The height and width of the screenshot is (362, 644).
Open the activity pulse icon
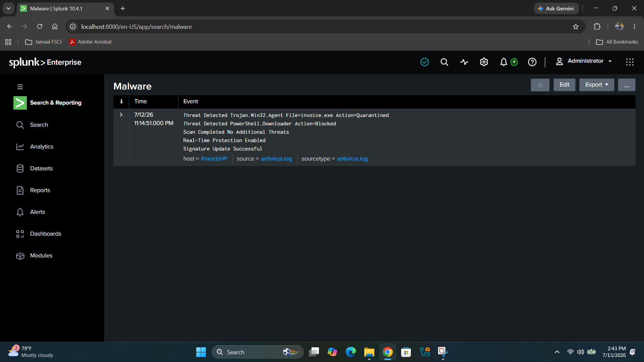tap(464, 62)
